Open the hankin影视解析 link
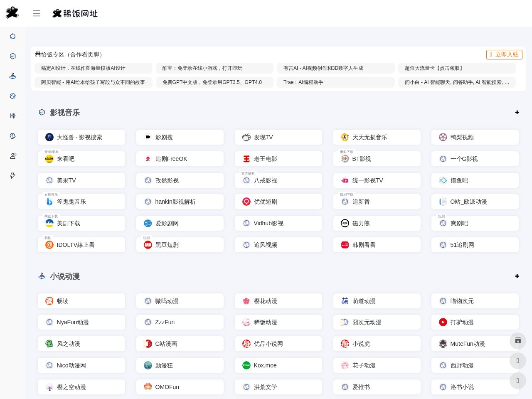 pos(180,202)
